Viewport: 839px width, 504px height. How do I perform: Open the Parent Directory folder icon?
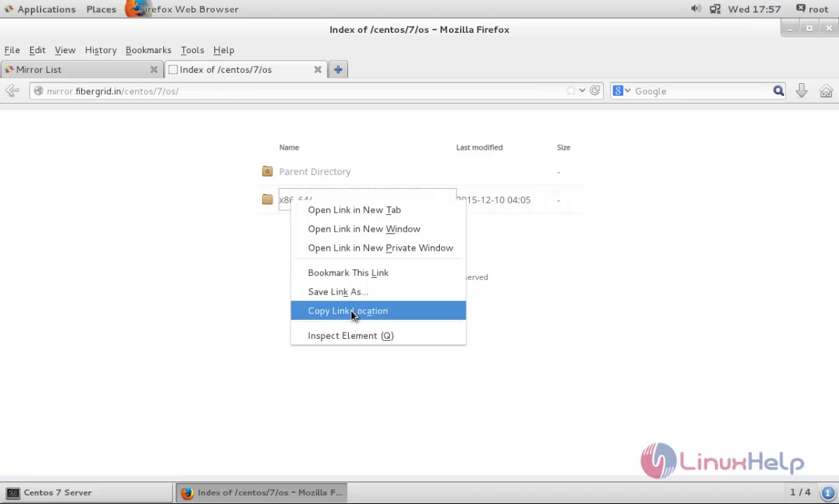click(268, 171)
